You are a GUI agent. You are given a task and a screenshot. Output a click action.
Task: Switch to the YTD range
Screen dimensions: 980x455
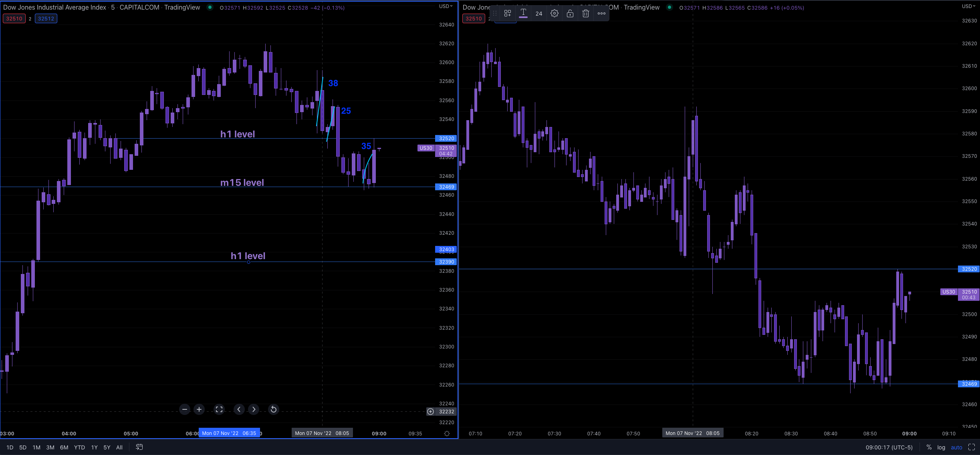[x=79, y=447]
